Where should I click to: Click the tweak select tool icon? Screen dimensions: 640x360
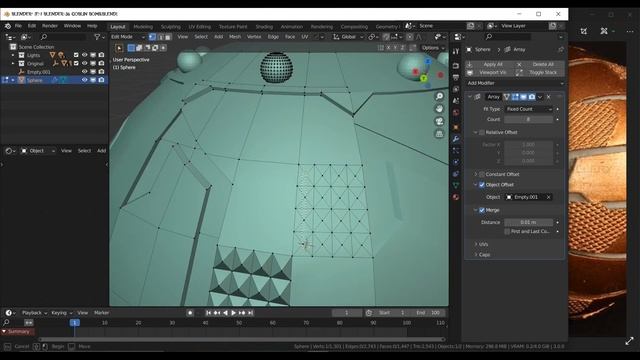(x=119, y=48)
